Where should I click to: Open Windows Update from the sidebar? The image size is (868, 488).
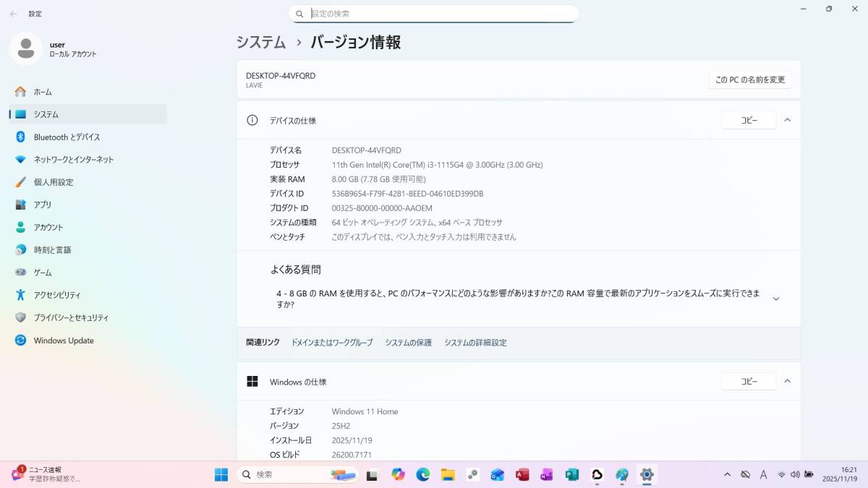point(64,341)
